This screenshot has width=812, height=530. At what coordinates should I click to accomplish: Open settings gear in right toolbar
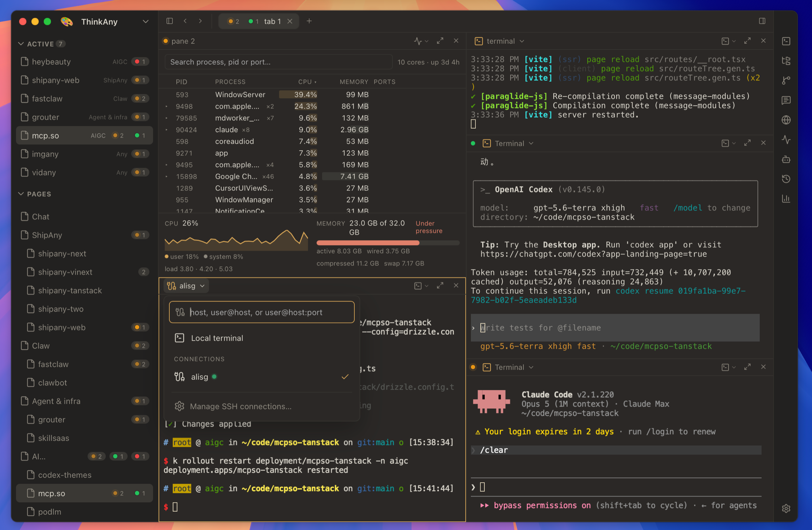coord(786,508)
